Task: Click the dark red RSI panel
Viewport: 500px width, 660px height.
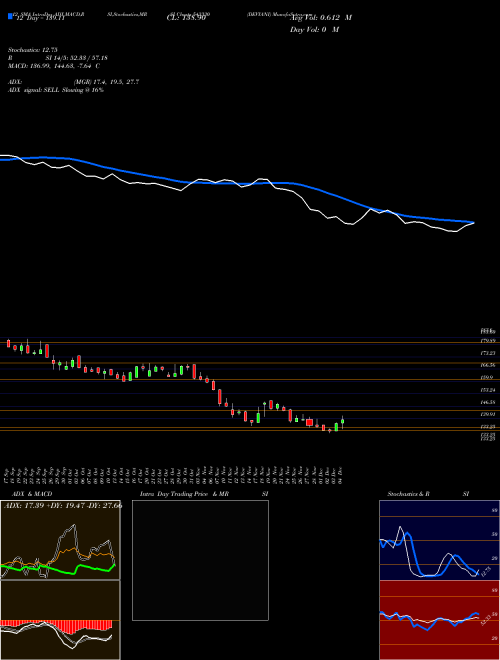Action: point(439,620)
